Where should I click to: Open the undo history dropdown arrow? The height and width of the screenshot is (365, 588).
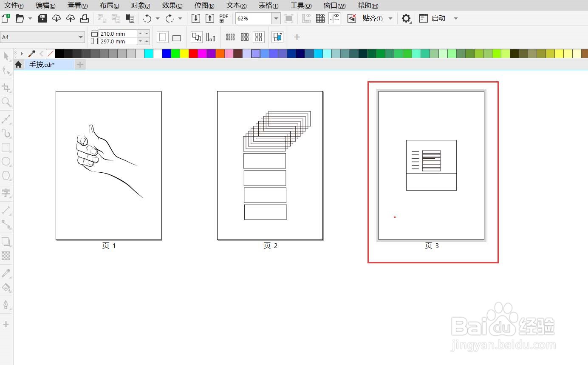pos(158,18)
